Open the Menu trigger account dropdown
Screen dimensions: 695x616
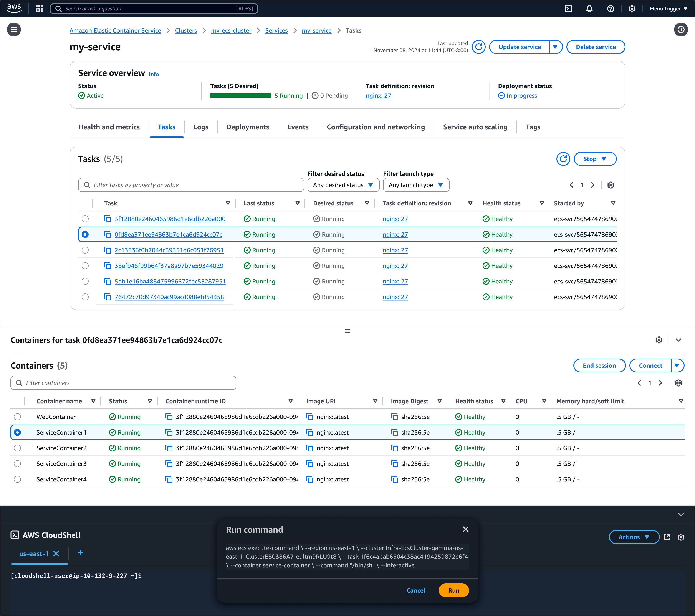pyautogui.click(x=668, y=8)
